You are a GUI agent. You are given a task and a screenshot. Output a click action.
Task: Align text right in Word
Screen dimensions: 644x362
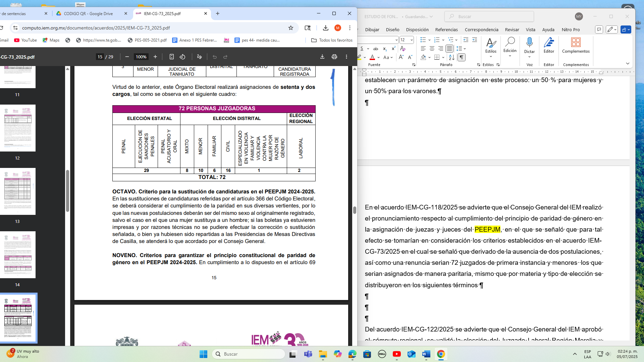click(x=440, y=49)
